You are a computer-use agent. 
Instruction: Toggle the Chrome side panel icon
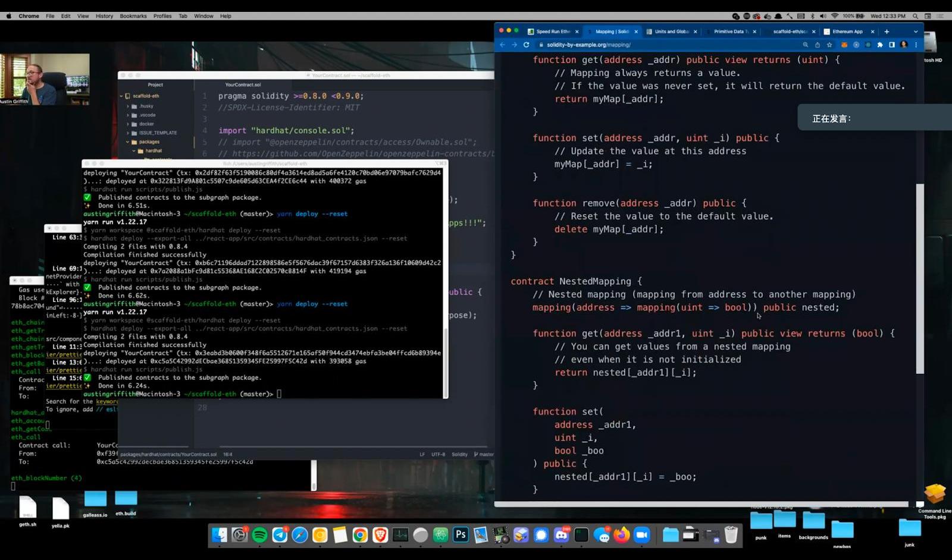[x=891, y=45]
